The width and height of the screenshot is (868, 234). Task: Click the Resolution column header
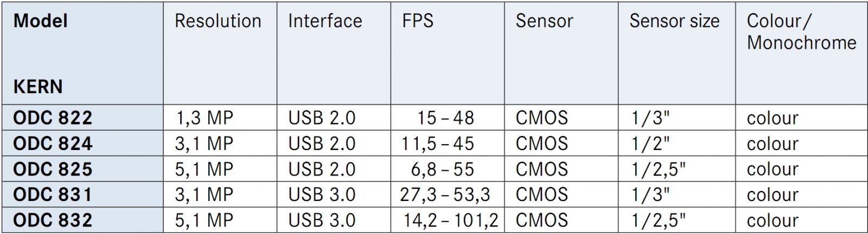coord(218,21)
